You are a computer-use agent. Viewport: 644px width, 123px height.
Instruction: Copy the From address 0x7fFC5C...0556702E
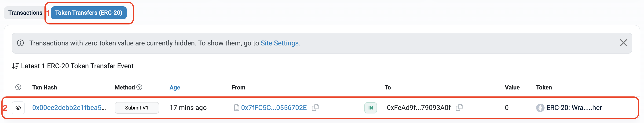click(315, 107)
